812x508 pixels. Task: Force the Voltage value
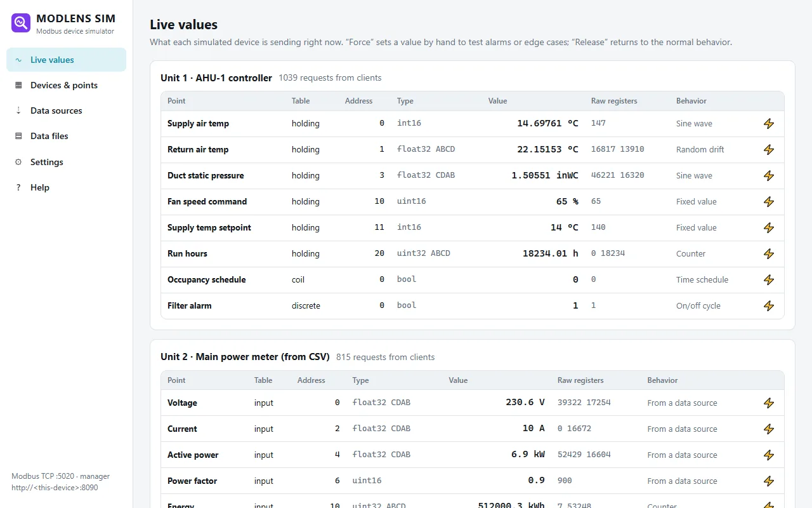769,403
